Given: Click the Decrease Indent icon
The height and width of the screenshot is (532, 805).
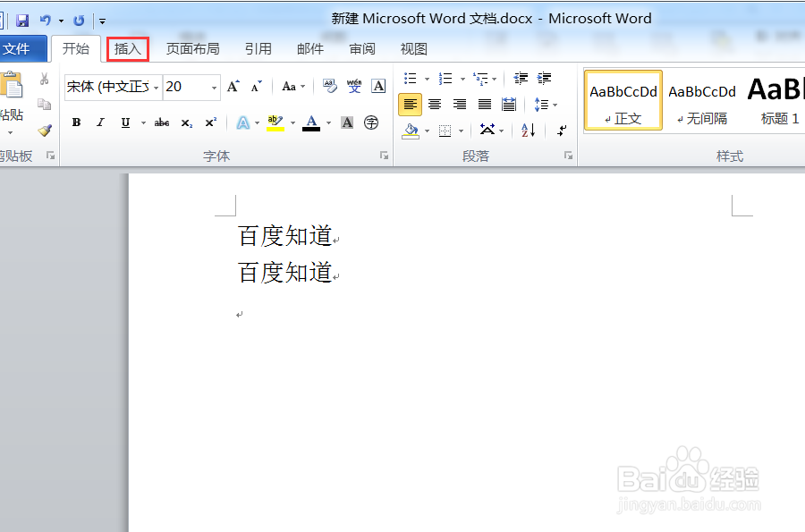Looking at the screenshot, I should [x=521, y=78].
